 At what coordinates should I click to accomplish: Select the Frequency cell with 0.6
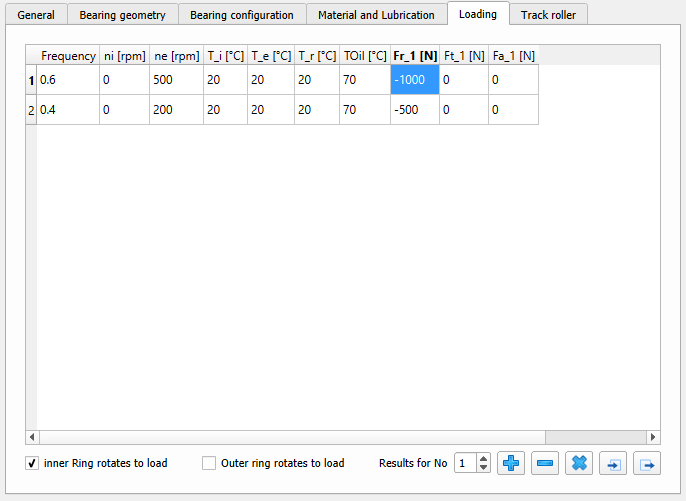click(x=68, y=80)
